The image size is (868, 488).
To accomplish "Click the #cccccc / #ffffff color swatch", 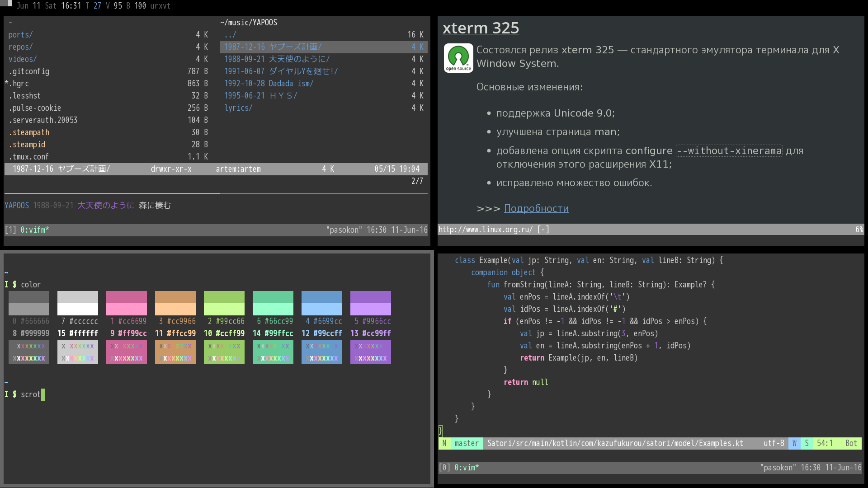I will pyautogui.click(x=78, y=303).
